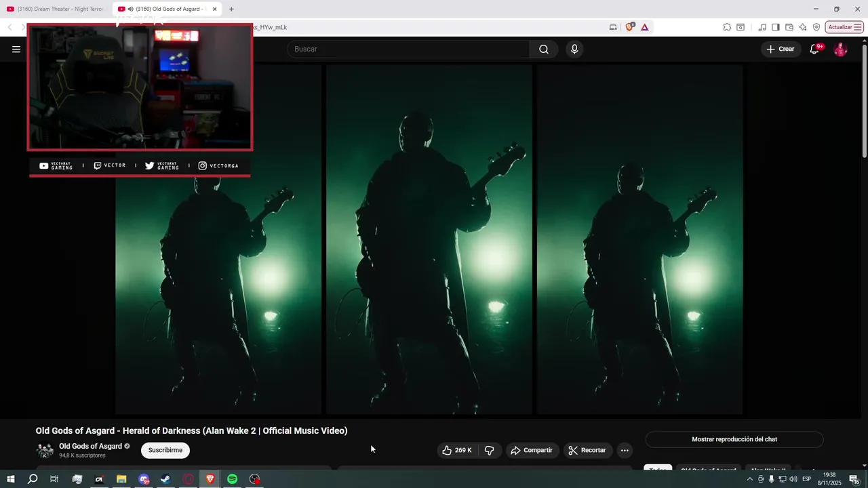
Task: Toggle the browser sidebar panel icon
Action: pos(776,27)
